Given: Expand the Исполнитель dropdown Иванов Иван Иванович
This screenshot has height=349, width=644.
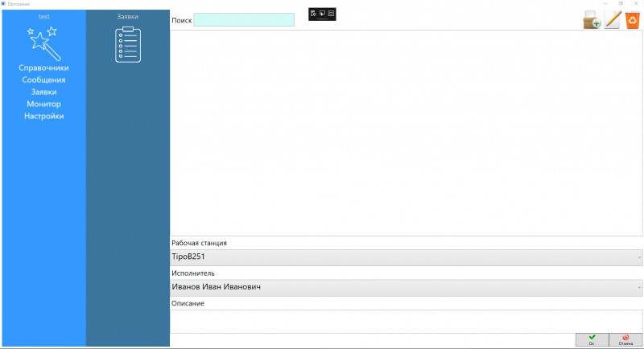Looking at the screenshot, I should click(x=407, y=288).
